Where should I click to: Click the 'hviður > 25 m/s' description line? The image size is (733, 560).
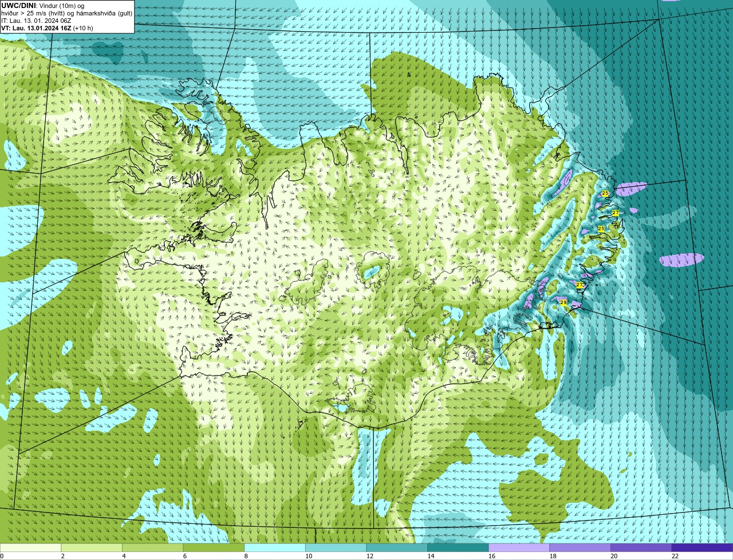(67, 13)
